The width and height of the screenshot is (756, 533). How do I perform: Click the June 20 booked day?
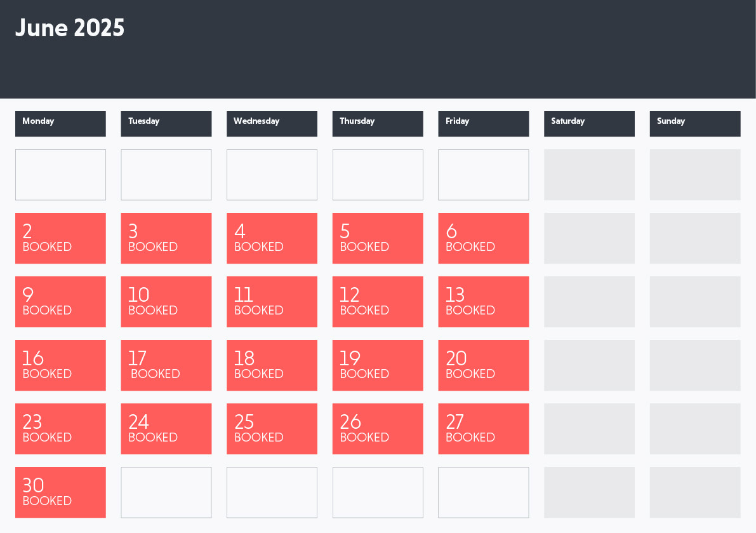pyautogui.click(x=483, y=365)
